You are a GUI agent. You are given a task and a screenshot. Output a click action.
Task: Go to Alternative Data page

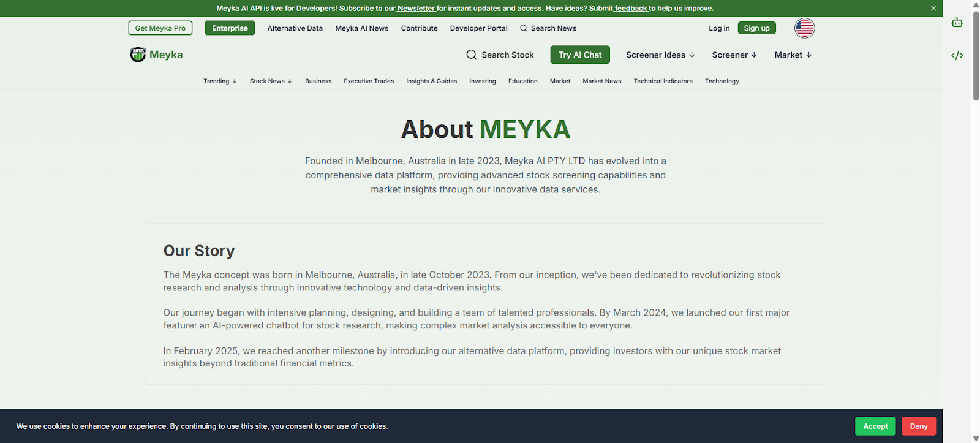[295, 28]
